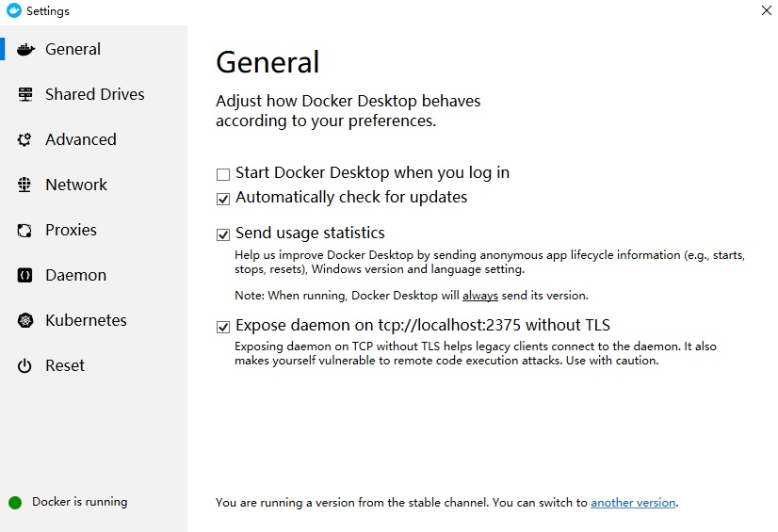Click the Docker whale icon beside General
Image resolution: width=778 pixels, height=532 pixels.
tap(25, 50)
